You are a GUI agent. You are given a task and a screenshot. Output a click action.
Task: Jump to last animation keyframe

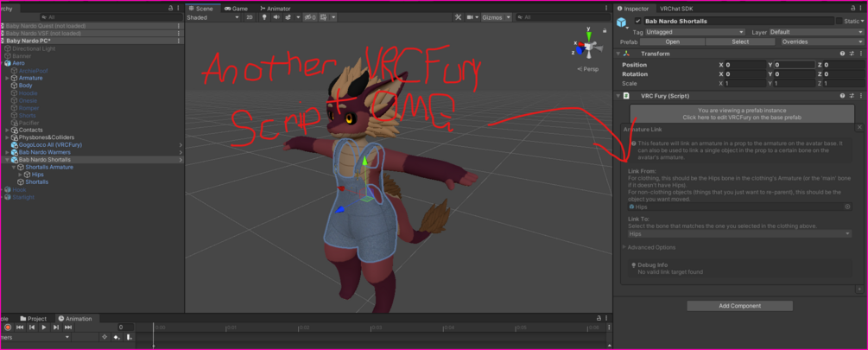click(68, 328)
